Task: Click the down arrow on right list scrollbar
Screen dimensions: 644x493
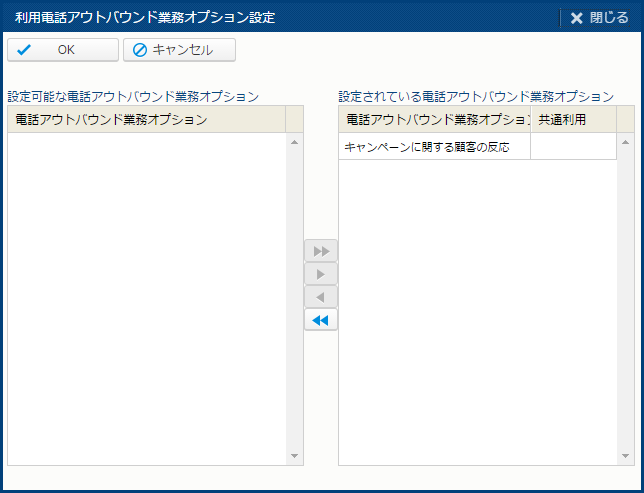Action: pos(626,456)
